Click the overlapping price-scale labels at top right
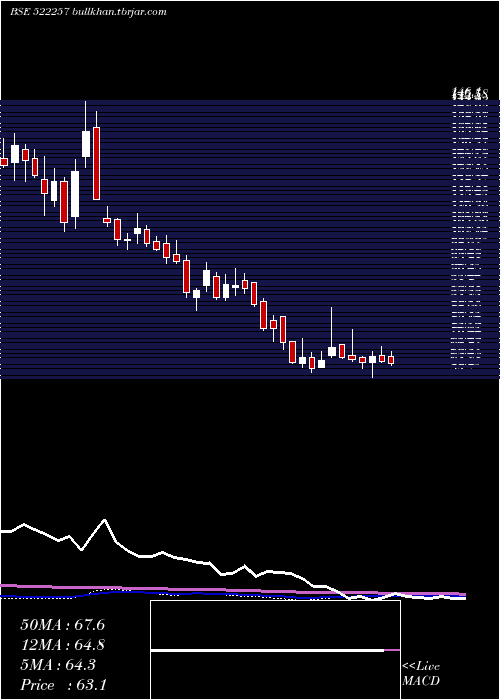Screen dimensions: 500x700 click(469, 94)
